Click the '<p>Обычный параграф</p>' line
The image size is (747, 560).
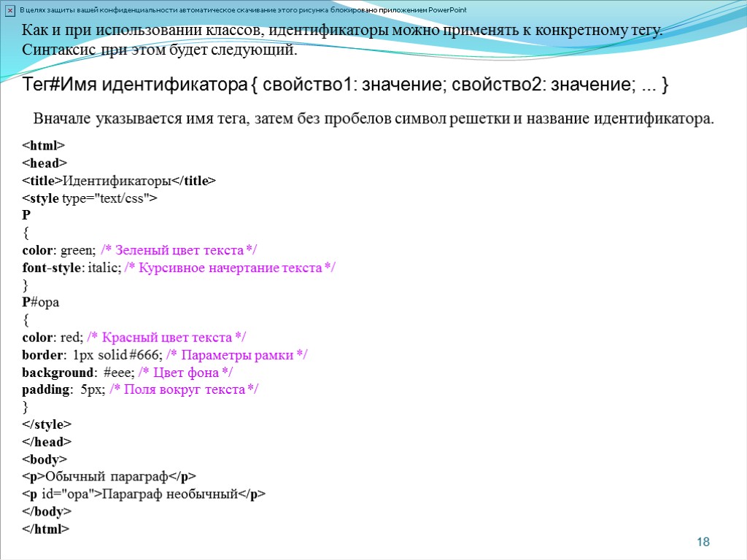pyautogui.click(x=109, y=476)
